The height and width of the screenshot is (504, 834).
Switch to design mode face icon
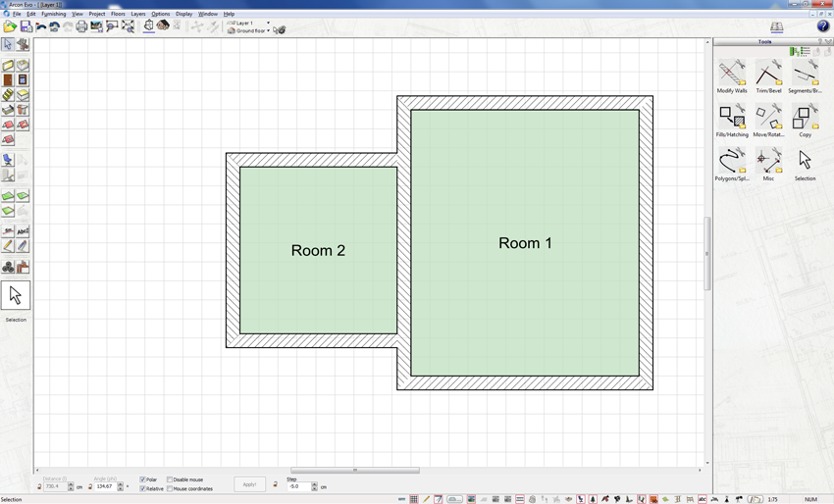point(163,25)
